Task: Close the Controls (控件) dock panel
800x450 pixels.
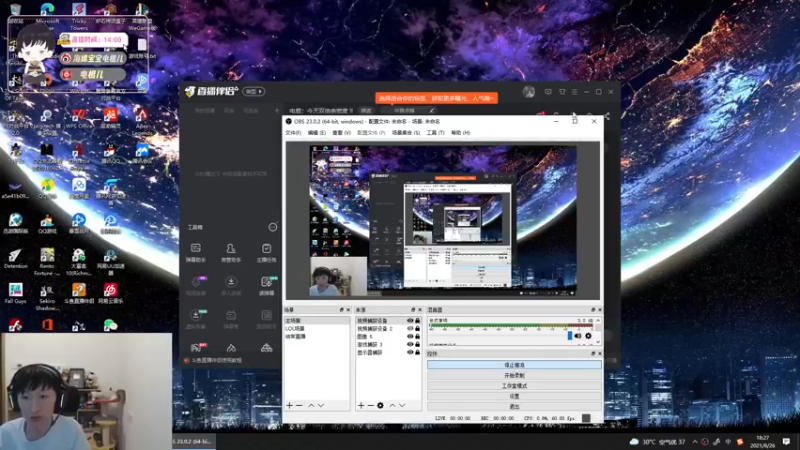Action: [599, 354]
